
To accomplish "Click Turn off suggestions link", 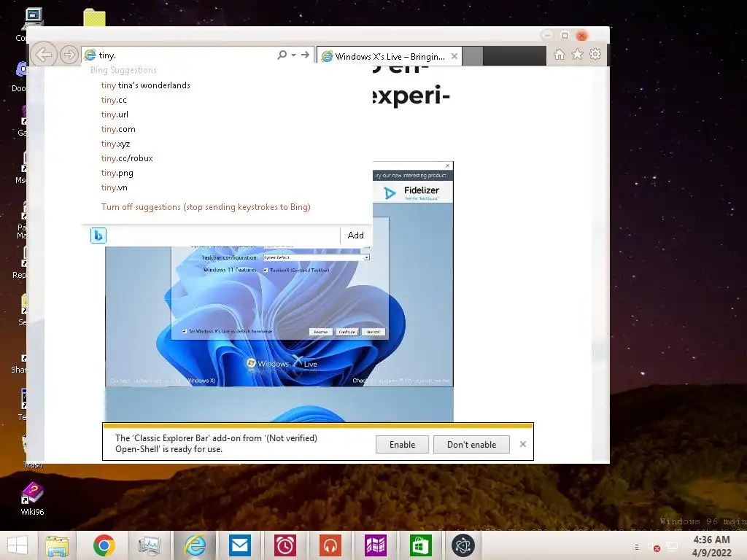I will pyautogui.click(x=206, y=207).
